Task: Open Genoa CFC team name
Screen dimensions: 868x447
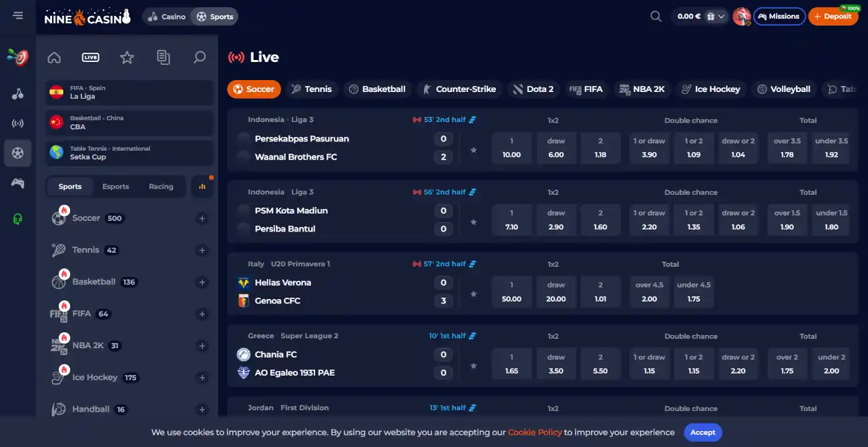Action: [x=278, y=301]
